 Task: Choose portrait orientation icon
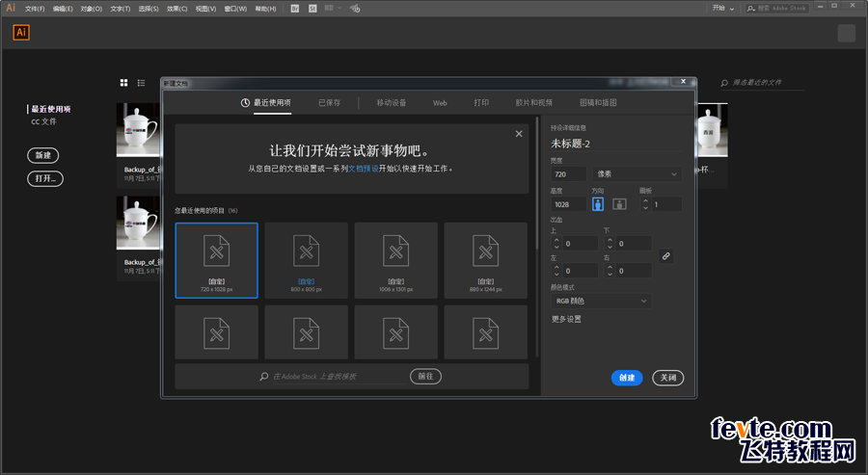click(598, 204)
